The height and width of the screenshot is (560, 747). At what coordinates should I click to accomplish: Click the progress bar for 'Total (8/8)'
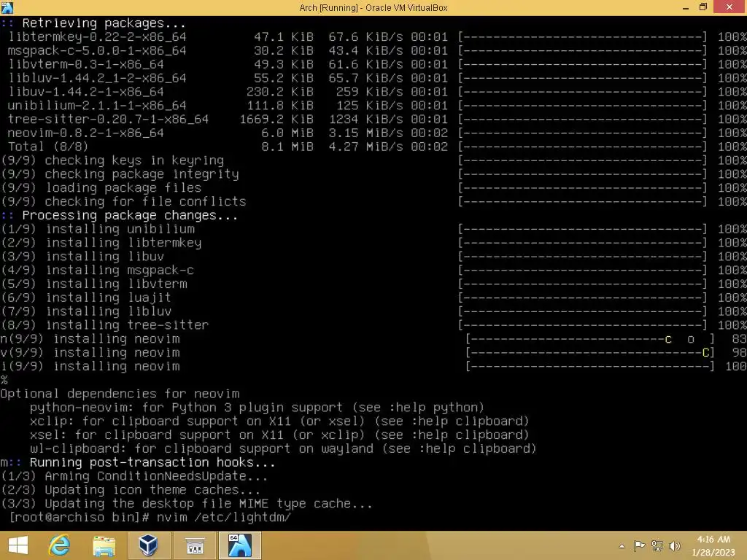[x=583, y=147]
